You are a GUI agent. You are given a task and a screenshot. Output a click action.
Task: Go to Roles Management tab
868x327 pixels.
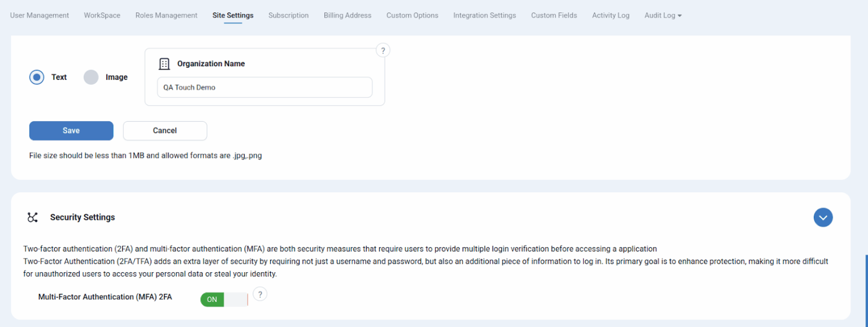click(x=166, y=15)
